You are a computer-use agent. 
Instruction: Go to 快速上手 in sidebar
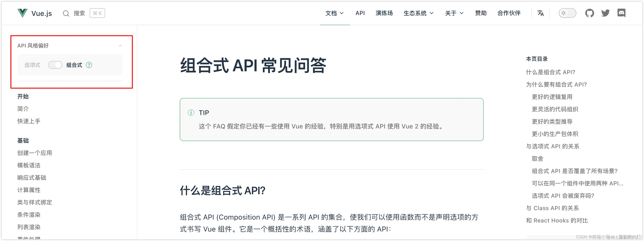(29, 121)
